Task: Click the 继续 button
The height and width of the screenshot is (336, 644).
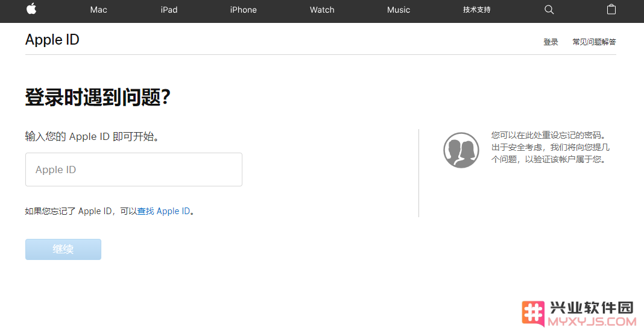Action: click(63, 249)
